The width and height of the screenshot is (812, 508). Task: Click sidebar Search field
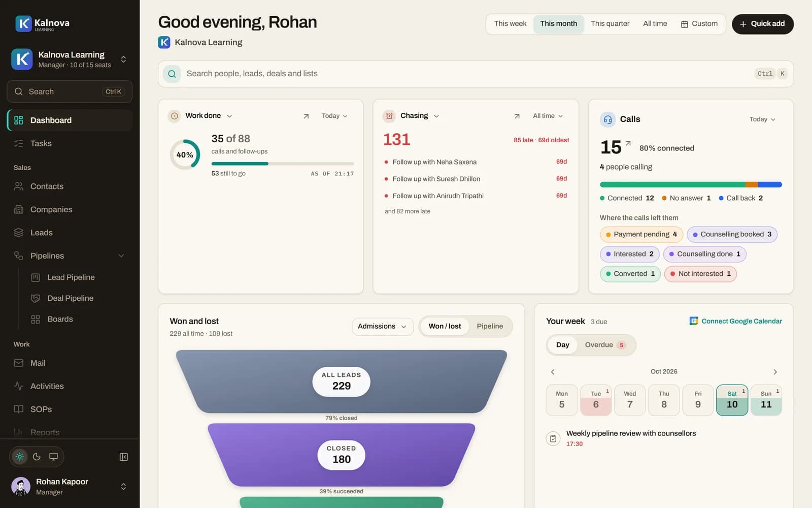point(70,91)
